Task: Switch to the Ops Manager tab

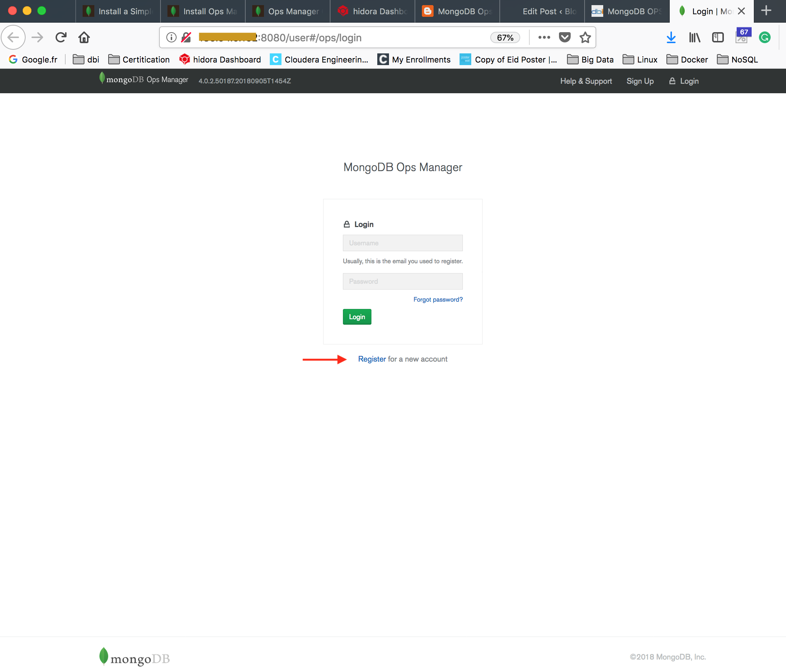Action: (288, 11)
